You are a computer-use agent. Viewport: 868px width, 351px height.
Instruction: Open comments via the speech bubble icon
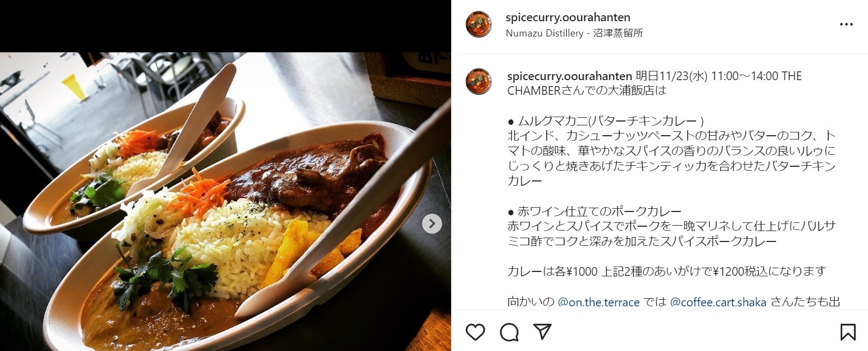(x=509, y=331)
